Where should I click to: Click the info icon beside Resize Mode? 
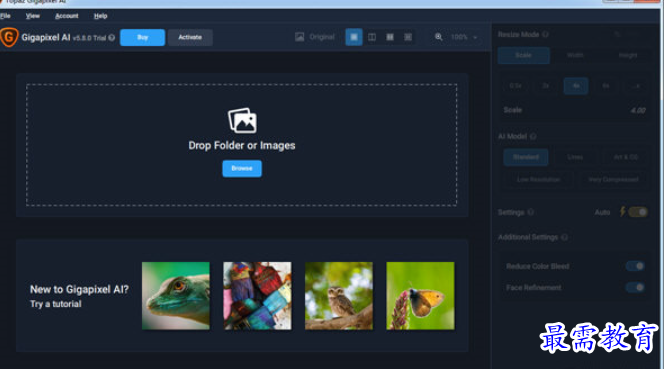point(545,34)
